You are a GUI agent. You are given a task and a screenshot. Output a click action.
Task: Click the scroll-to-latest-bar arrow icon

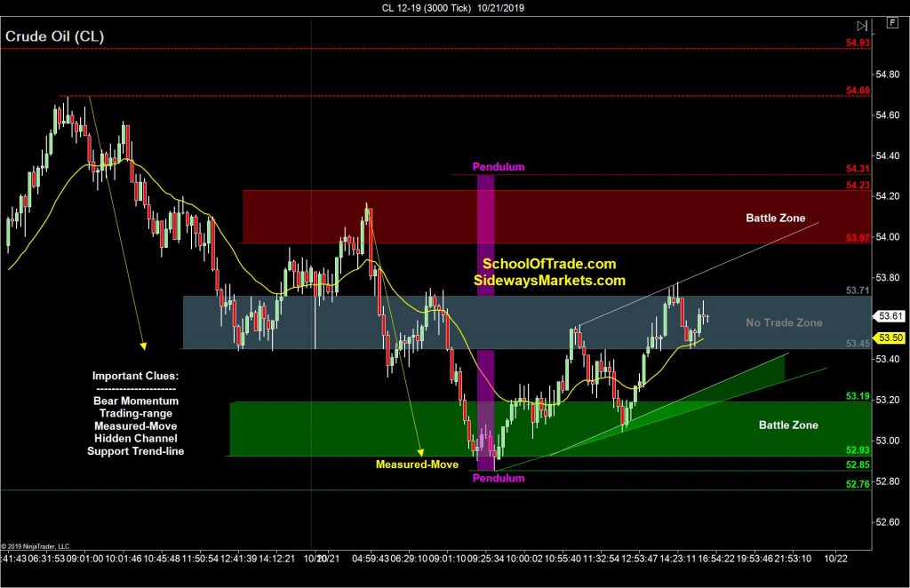pyautogui.click(x=862, y=26)
